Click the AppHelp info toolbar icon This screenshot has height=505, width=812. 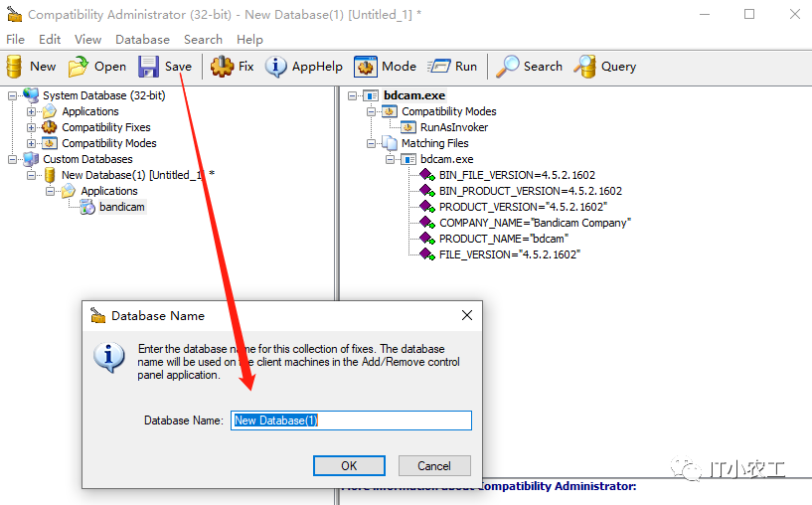tap(275, 67)
